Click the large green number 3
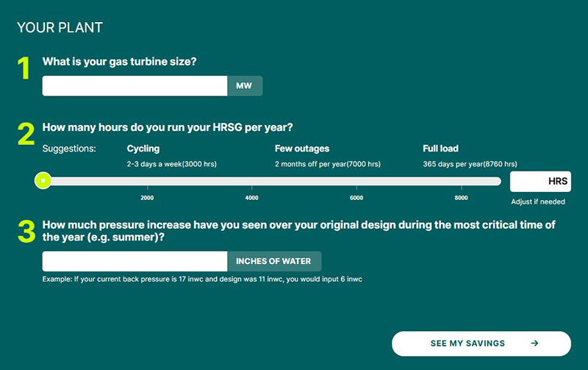The height and width of the screenshot is (370, 588). coord(26,230)
